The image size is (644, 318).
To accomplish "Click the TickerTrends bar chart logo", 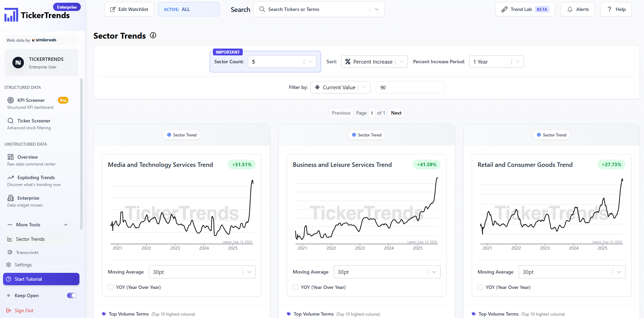I will click(x=11, y=15).
